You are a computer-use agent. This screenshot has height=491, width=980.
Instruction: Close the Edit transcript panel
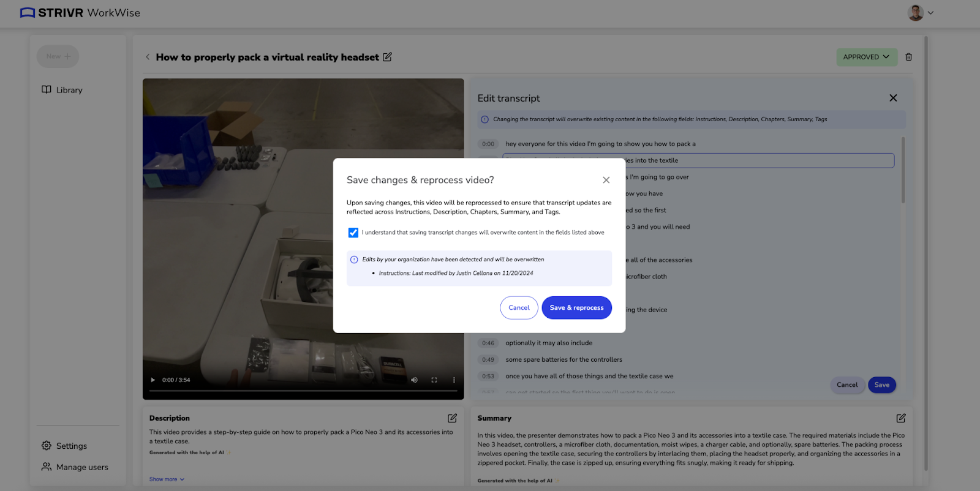coord(893,98)
